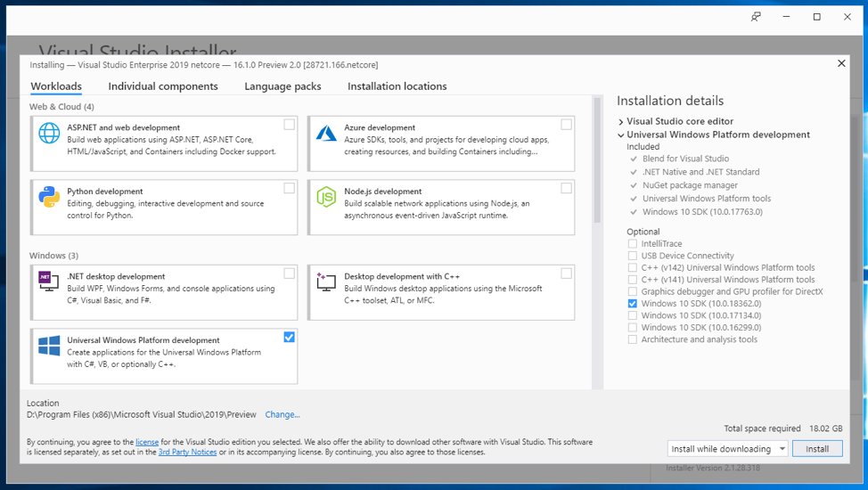This screenshot has height=490, width=868.
Task: Enable the Azure development workload checkbox
Action: [566, 125]
